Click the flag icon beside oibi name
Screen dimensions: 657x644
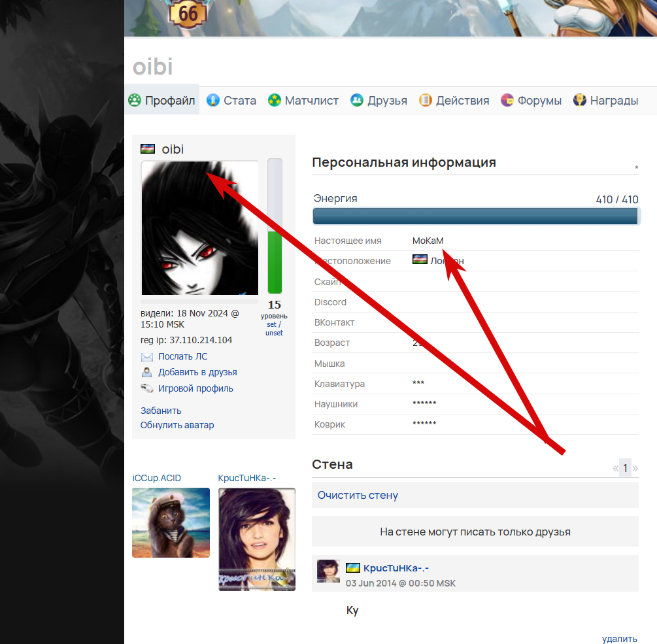coord(148,149)
